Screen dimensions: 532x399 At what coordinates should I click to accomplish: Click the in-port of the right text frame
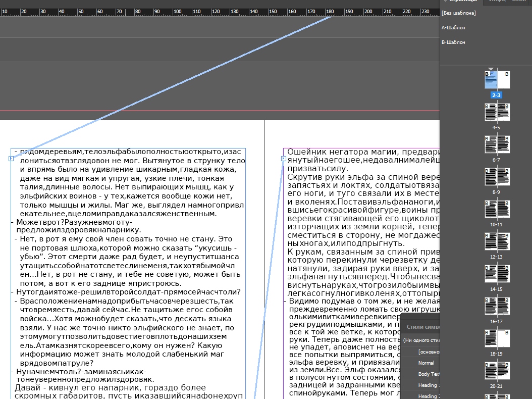click(284, 159)
